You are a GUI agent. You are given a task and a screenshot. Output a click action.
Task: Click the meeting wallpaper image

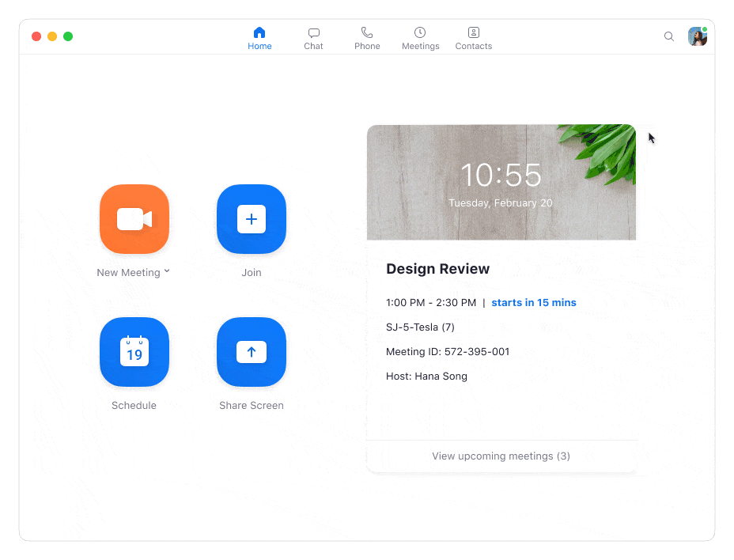coord(500,182)
